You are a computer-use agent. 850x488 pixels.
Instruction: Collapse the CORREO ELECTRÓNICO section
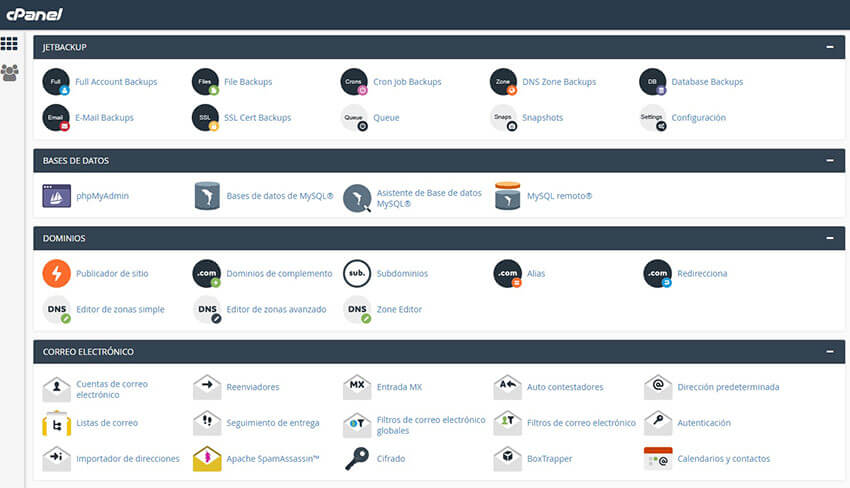tap(829, 352)
